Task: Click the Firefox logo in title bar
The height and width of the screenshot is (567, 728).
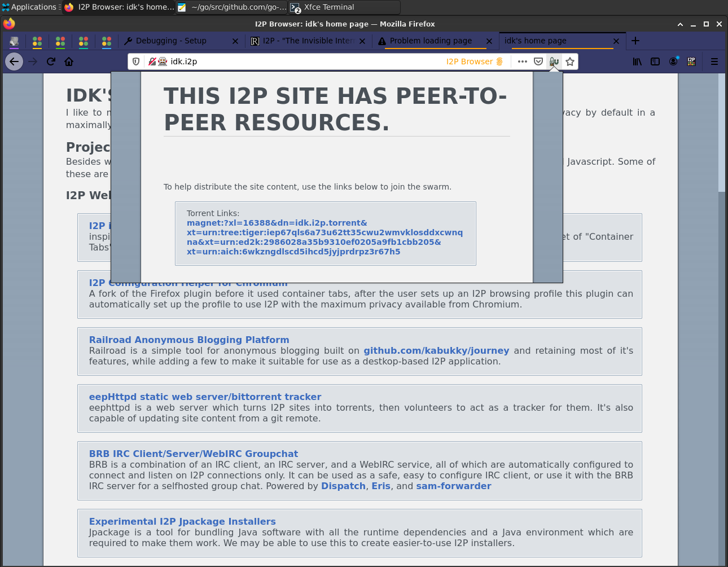Action: pyautogui.click(x=9, y=24)
